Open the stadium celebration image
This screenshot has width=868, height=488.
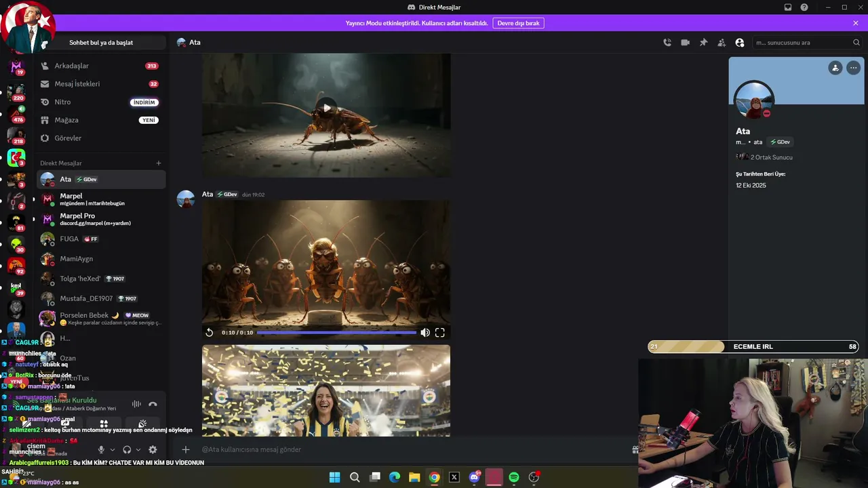pos(326,390)
